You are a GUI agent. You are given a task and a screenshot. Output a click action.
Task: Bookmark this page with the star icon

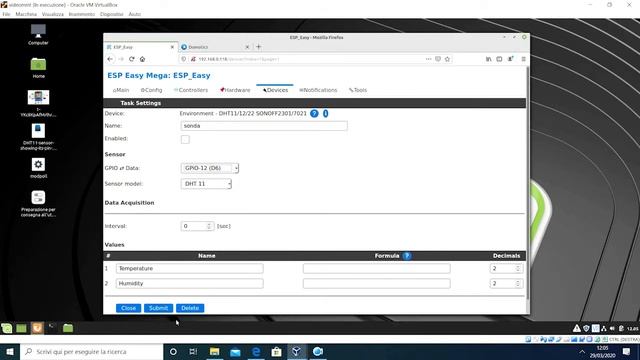[x=447, y=59]
